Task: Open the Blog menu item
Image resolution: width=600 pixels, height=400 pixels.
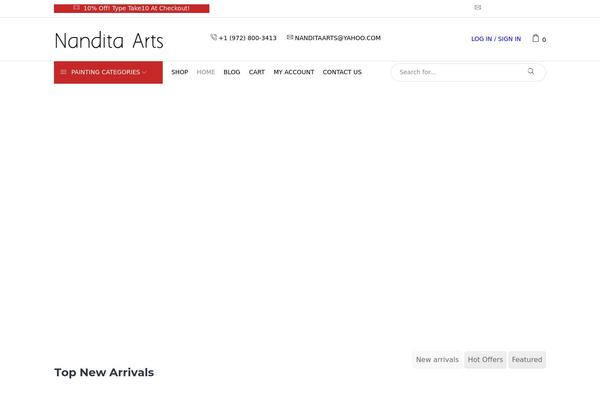Action: [x=232, y=72]
